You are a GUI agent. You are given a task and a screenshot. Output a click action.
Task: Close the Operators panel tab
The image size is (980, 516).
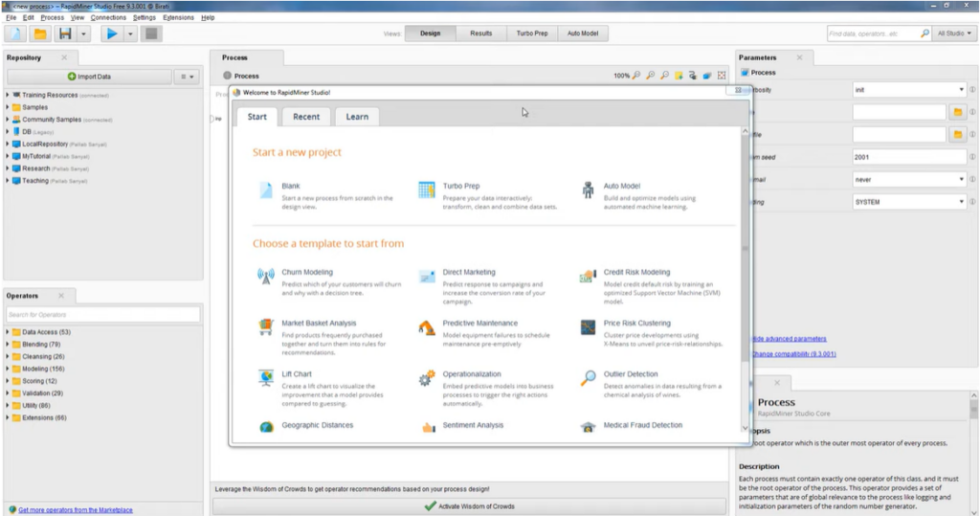(61, 296)
